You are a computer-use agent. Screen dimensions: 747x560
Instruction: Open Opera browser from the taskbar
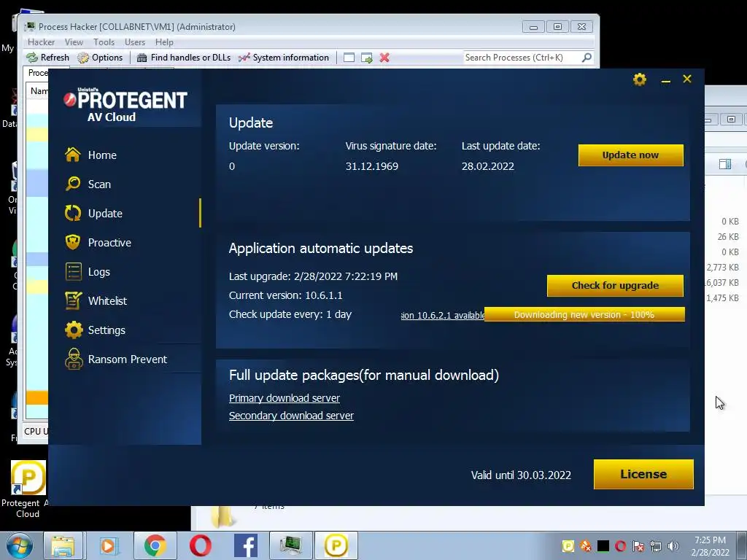coord(201,545)
